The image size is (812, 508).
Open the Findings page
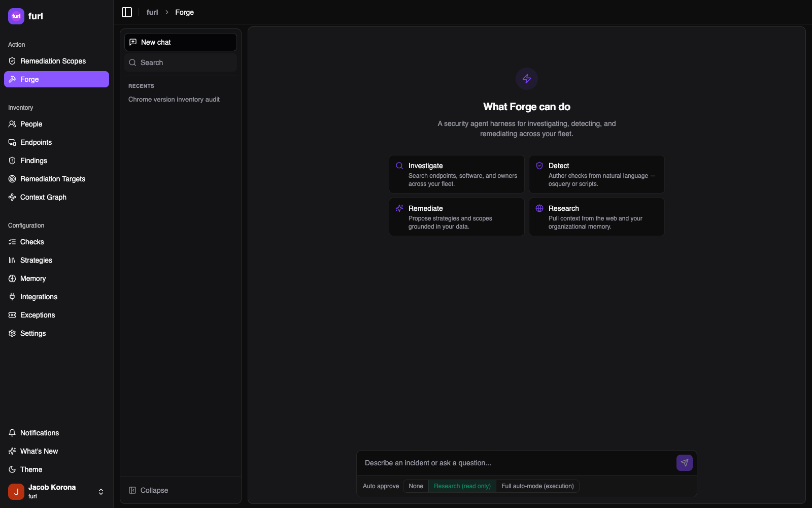click(56, 161)
